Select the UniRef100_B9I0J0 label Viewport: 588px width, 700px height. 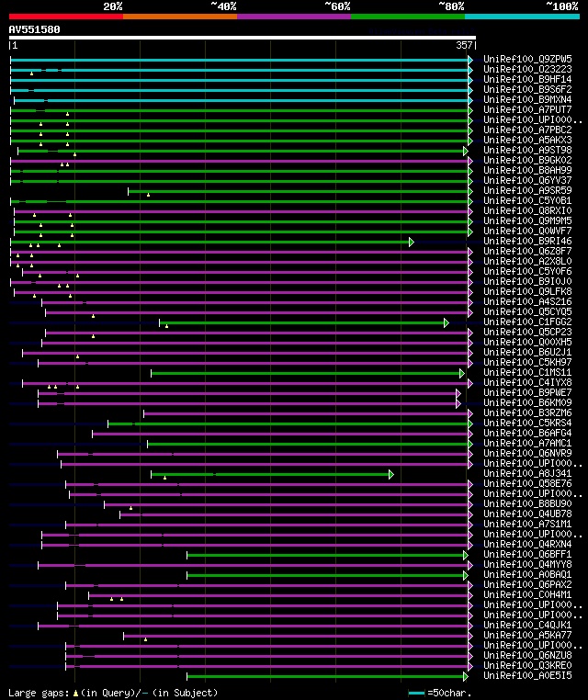tap(527, 281)
